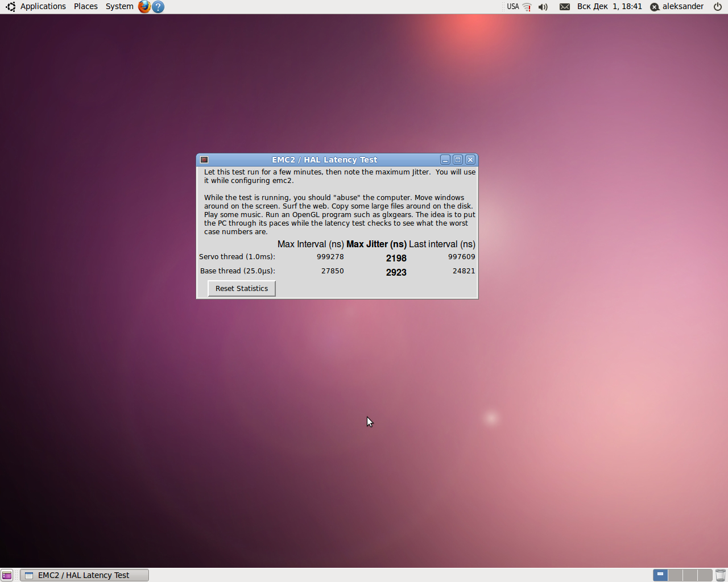The width and height of the screenshot is (728, 582).
Task: Click the Ubuntu logo icon
Action: pos(10,6)
